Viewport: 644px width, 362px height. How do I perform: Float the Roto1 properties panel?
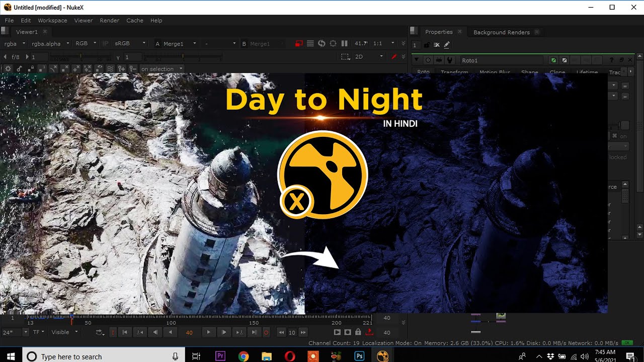point(621,60)
